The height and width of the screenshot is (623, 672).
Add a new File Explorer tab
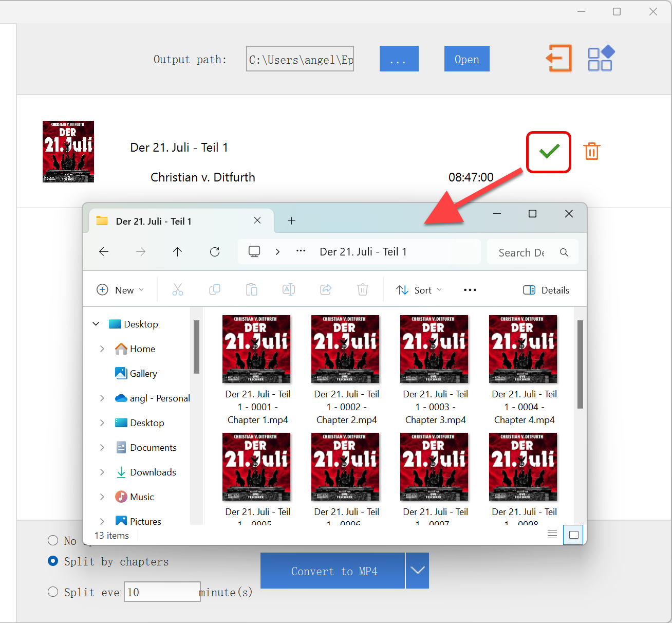coord(291,221)
